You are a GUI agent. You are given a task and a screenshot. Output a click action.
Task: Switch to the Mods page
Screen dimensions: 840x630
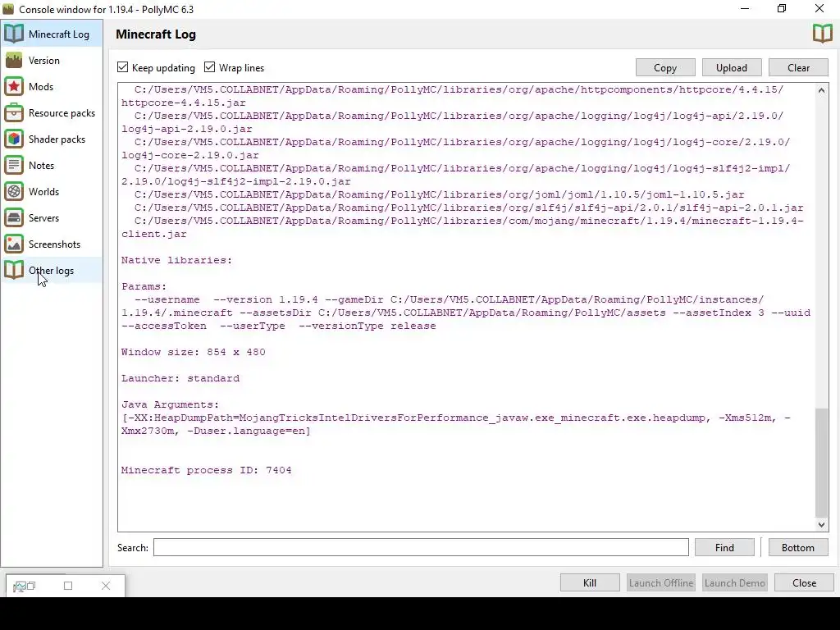[52, 86]
